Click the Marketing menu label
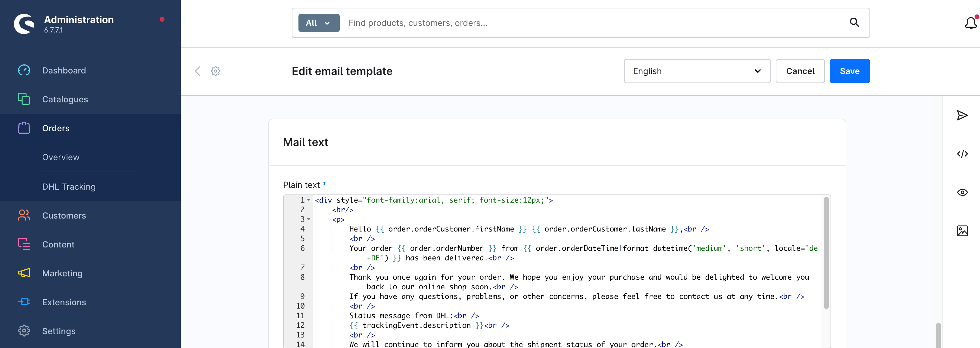 point(62,273)
